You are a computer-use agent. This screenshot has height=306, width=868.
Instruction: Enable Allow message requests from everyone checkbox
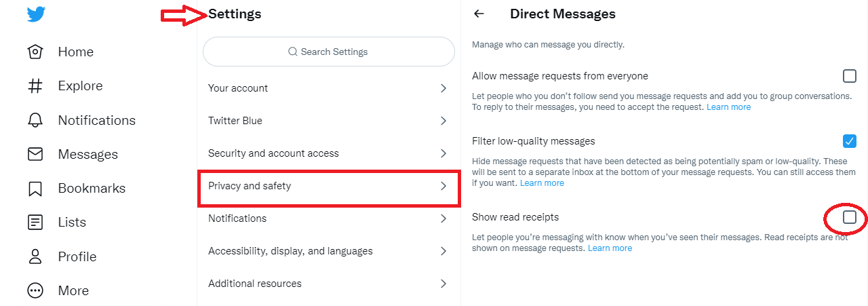click(849, 75)
